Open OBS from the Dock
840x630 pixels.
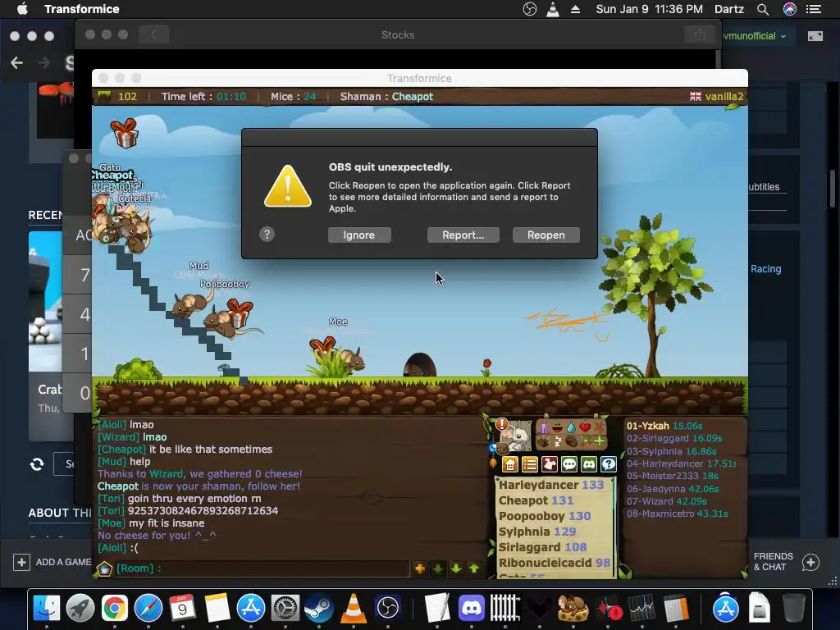click(x=388, y=608)
